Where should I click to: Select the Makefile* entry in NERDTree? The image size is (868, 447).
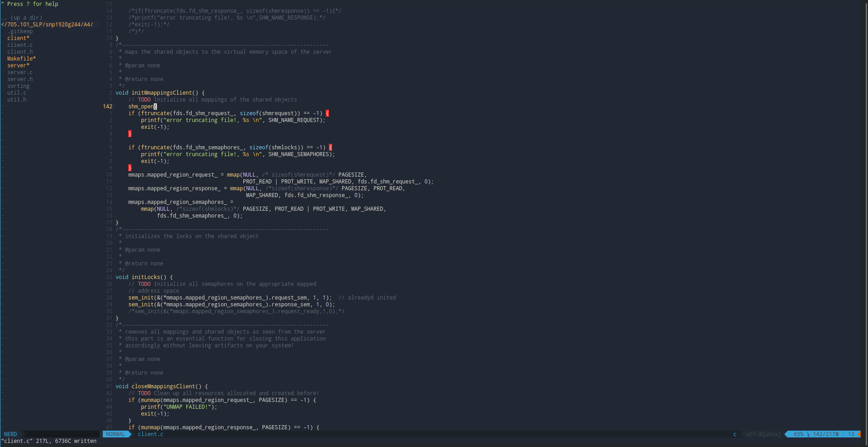[21, 58]
